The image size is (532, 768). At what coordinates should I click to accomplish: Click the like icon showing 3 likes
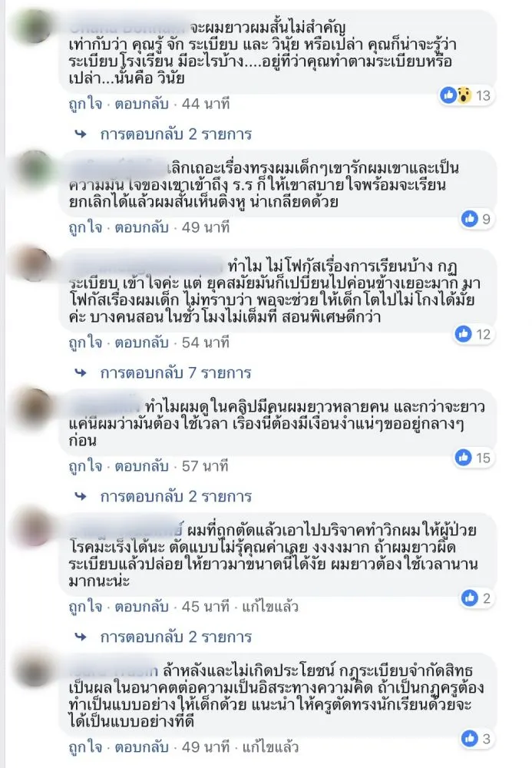tap(469, 738)
